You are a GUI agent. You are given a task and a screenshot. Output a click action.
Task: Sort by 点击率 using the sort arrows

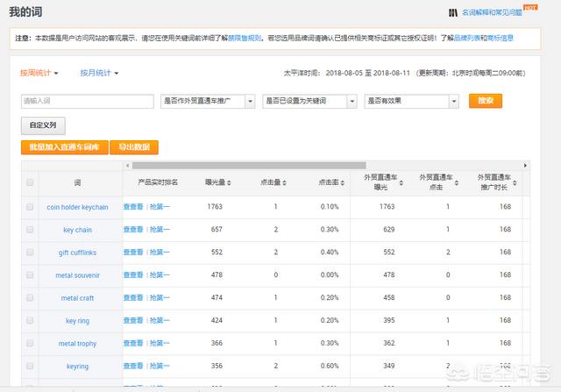pyautogui.click(x=342, y=182)
